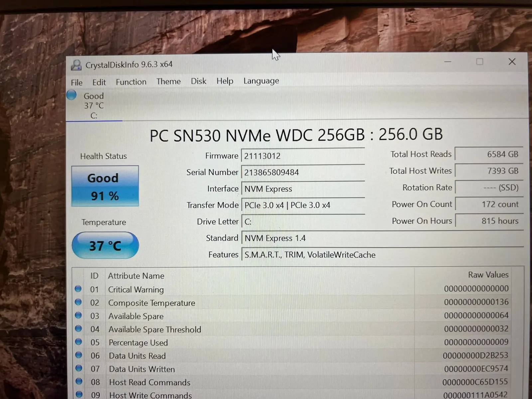This screenshot has height=399, width=532.
Task: Click the Standard field NVM Express 1.4
Action: (382, 238)
